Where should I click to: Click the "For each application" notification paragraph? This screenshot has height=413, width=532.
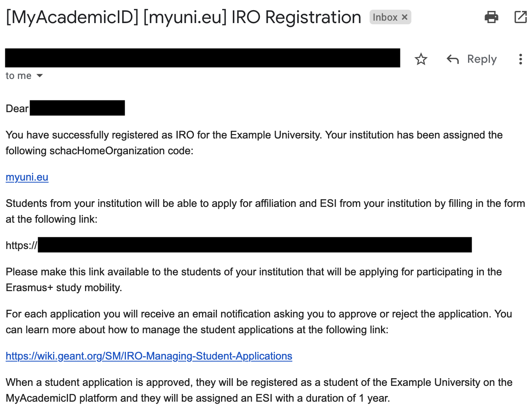(259, 321)
